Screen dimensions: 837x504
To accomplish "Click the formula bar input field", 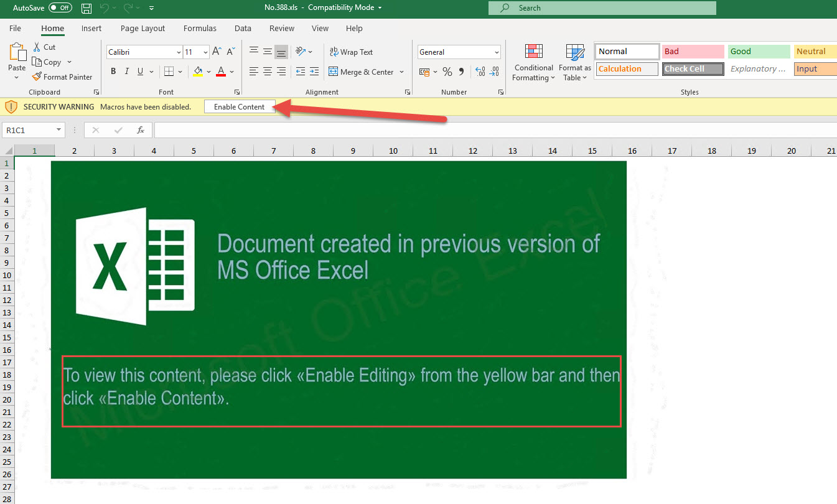I will click(x=495, y=130).
